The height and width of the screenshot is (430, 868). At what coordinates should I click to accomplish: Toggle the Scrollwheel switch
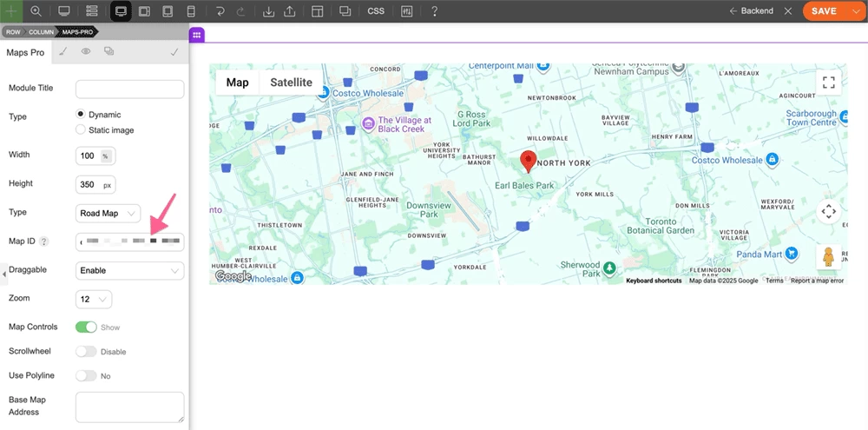point(86,351)
